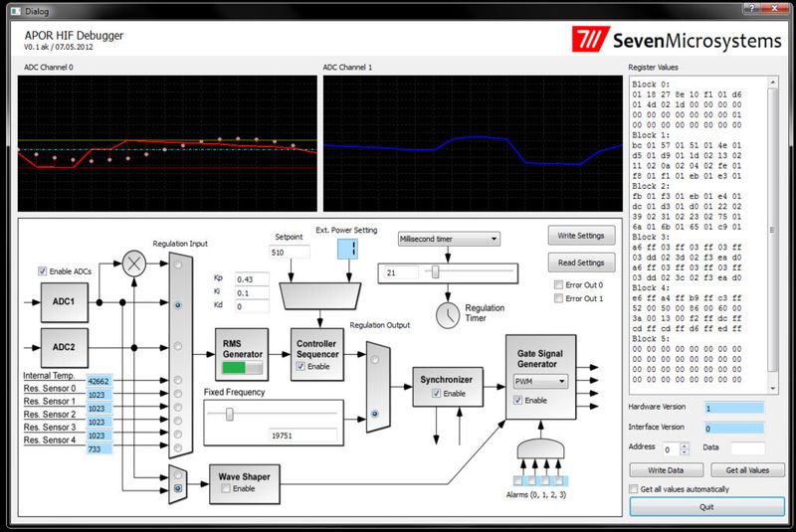Click the alarm gate symbol above the Alarms checkboxes
This screenshot has height=532, width=796.
tap(540, 448)
